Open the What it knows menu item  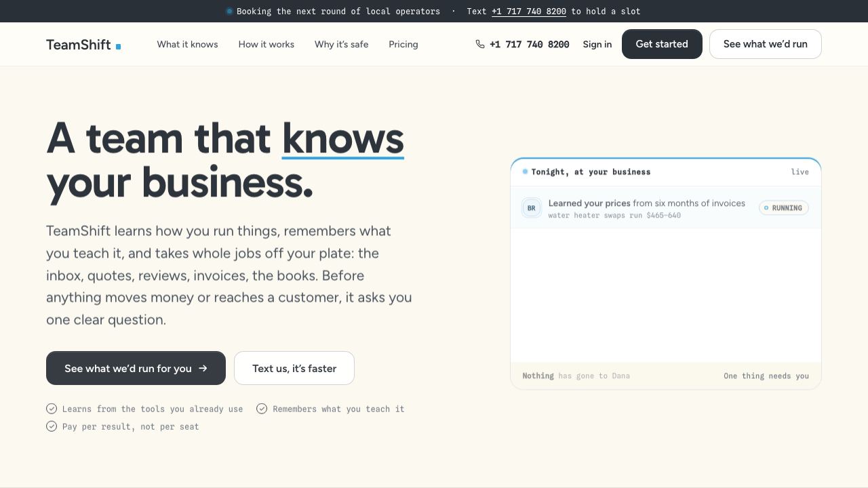pos(187,44)
